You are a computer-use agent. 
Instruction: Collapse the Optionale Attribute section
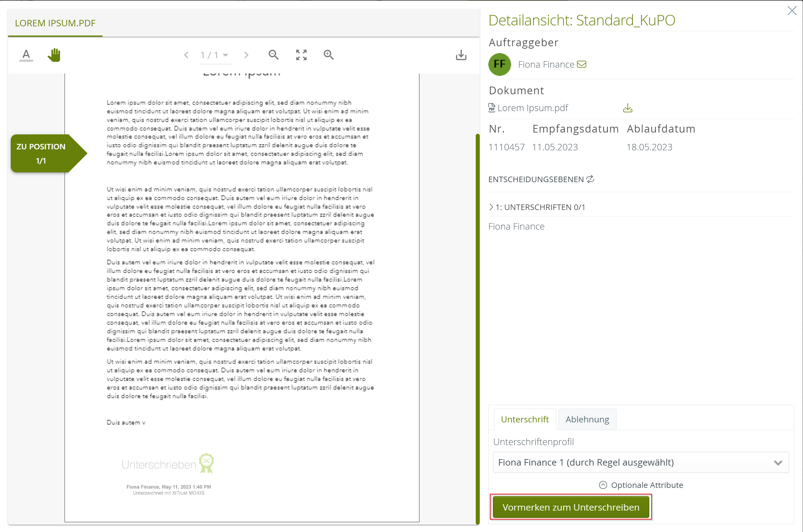[x=603, y=485]
